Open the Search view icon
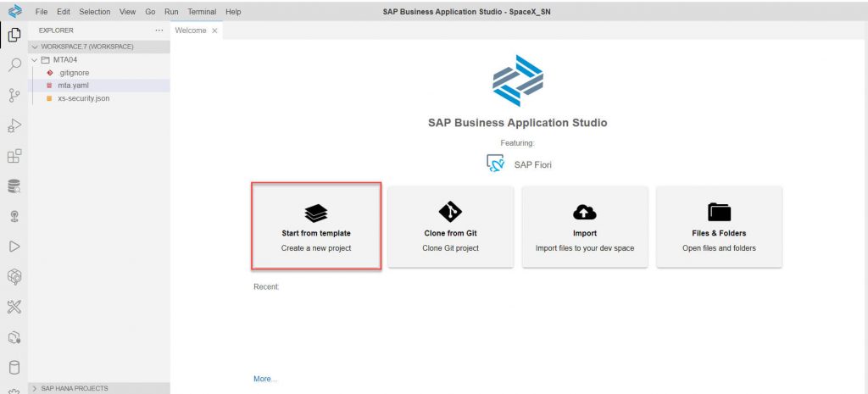Image resolution: width=868 pixels, height=394 pixels. tap(14, 65)
